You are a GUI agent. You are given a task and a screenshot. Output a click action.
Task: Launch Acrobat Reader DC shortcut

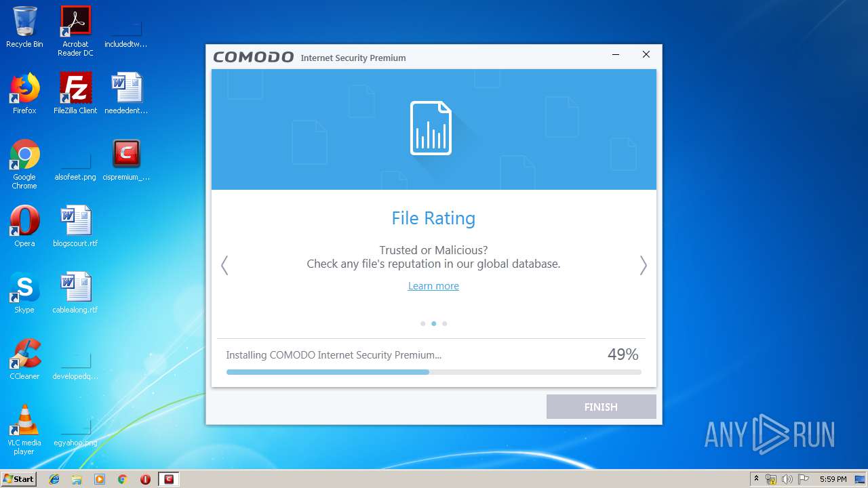tap(75, 31)
